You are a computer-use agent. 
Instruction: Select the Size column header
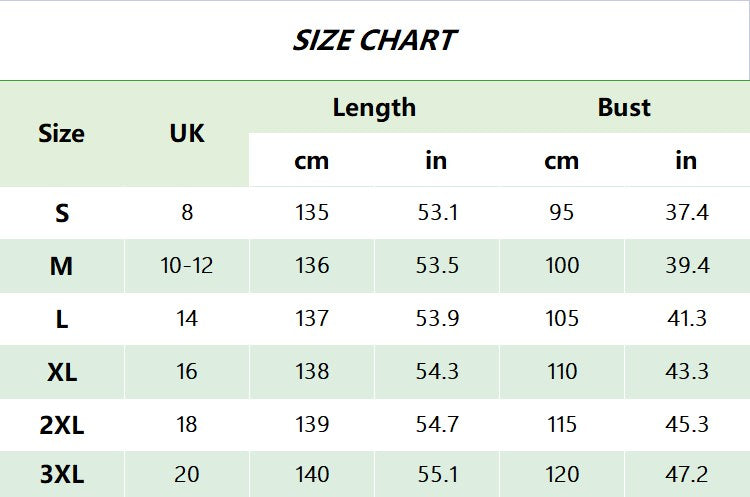[61, 134]
